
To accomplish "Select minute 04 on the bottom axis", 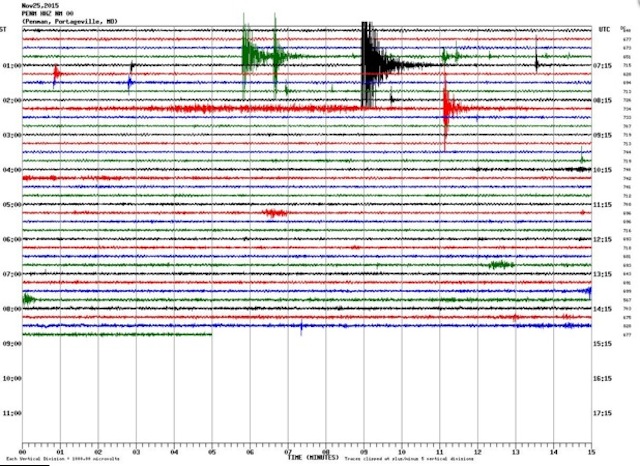I will 174,452.
